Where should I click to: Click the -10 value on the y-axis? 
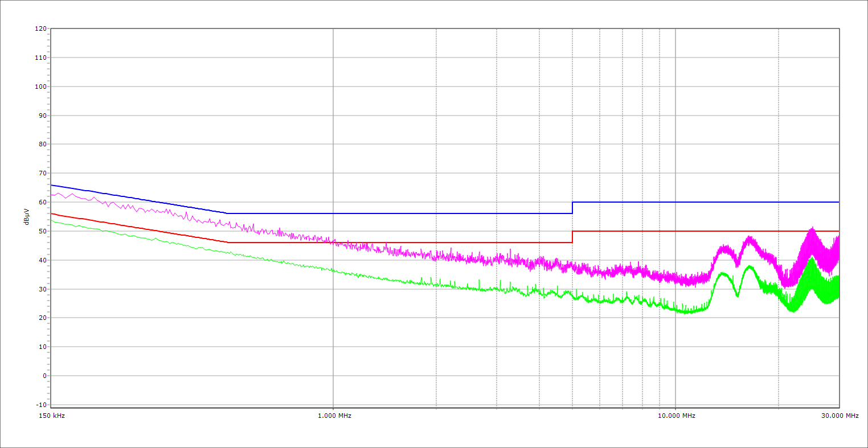coord(40,405)
